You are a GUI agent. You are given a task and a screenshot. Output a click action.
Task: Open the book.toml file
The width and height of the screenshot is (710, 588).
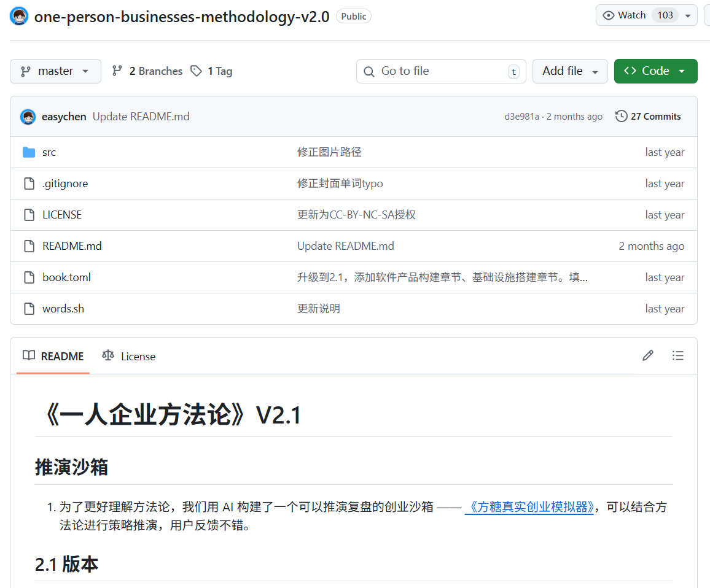(x=66, y=277)
